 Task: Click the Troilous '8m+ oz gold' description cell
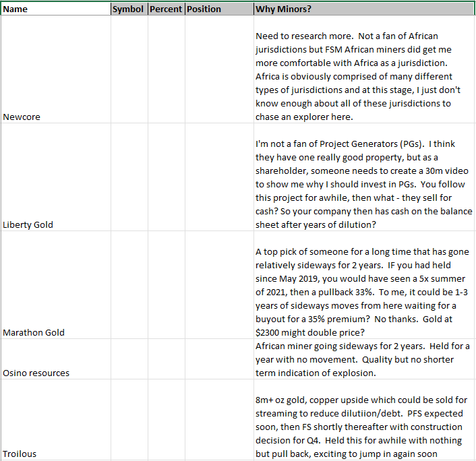pos(364,420)
